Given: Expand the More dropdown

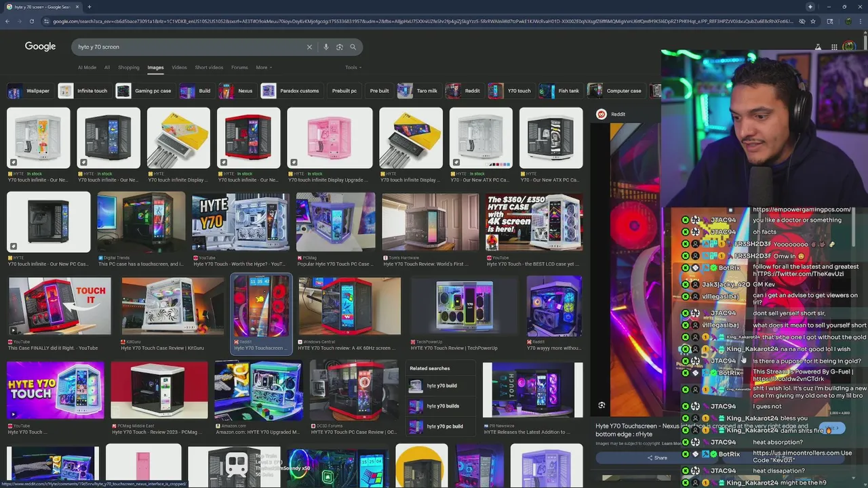Looking at the screenshot, I should coord(264,67).
